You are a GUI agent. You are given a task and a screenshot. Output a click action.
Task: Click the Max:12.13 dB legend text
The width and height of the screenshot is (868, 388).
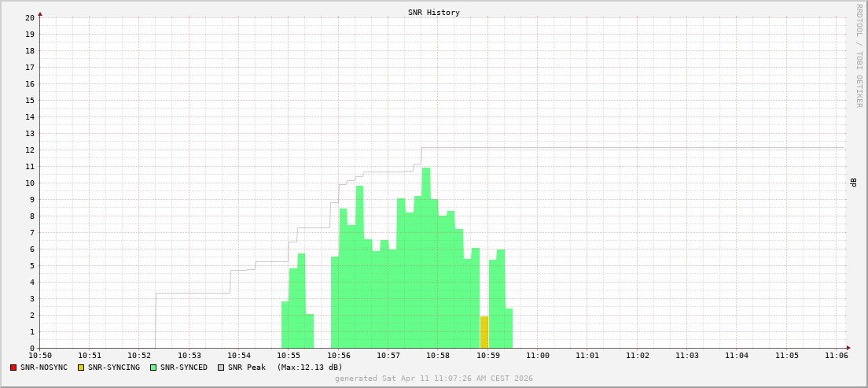(x=310, y=368)
